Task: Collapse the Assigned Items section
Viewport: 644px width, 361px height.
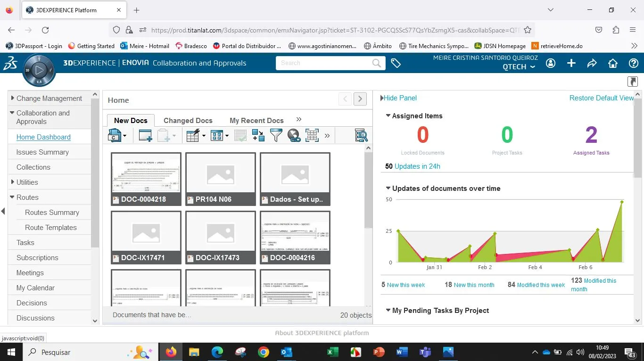Action: coord(388,116)
